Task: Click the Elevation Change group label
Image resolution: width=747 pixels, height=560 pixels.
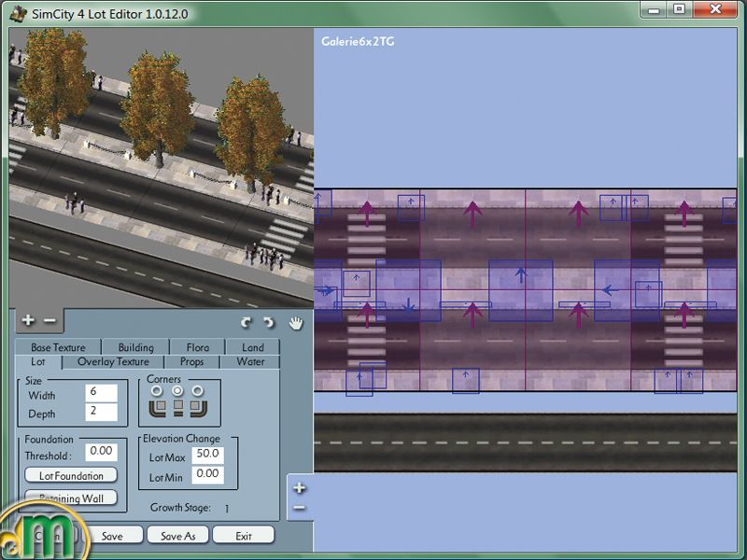Action: [x=181, y=439]
